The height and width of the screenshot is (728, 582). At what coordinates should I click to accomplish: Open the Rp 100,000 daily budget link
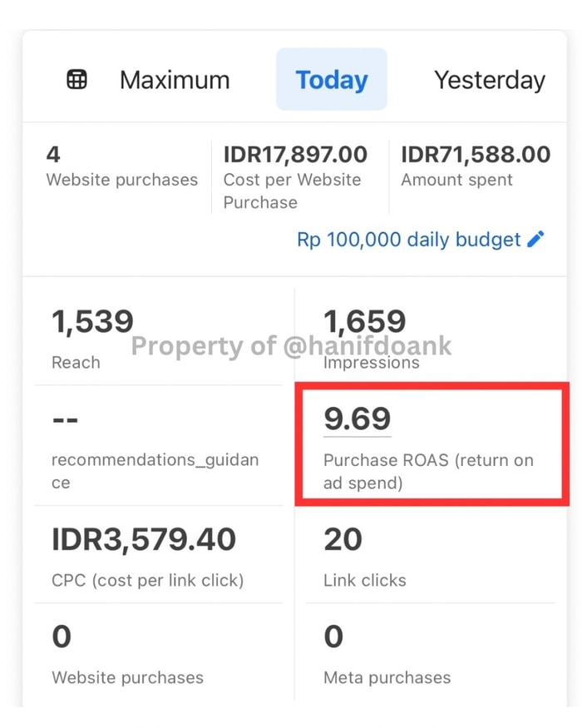click(408, 240)
